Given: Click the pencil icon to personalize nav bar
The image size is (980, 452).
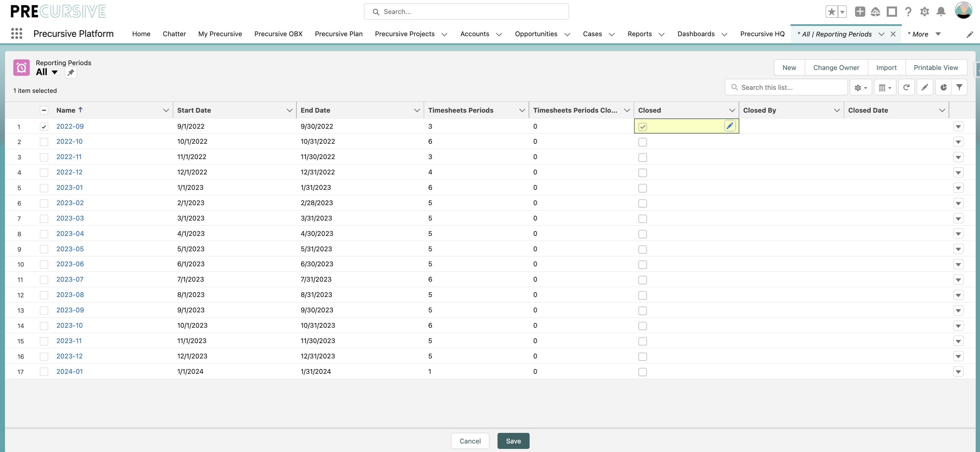Looking at the screenshot, I should 970,34.
